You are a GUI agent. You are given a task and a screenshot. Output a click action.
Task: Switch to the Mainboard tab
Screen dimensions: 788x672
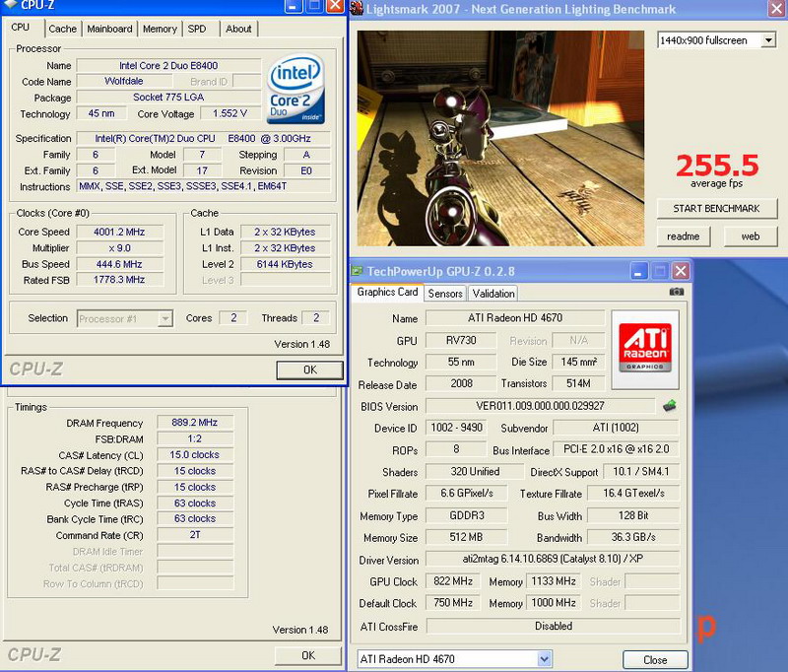pyautogui.click(x=109, y=29)
